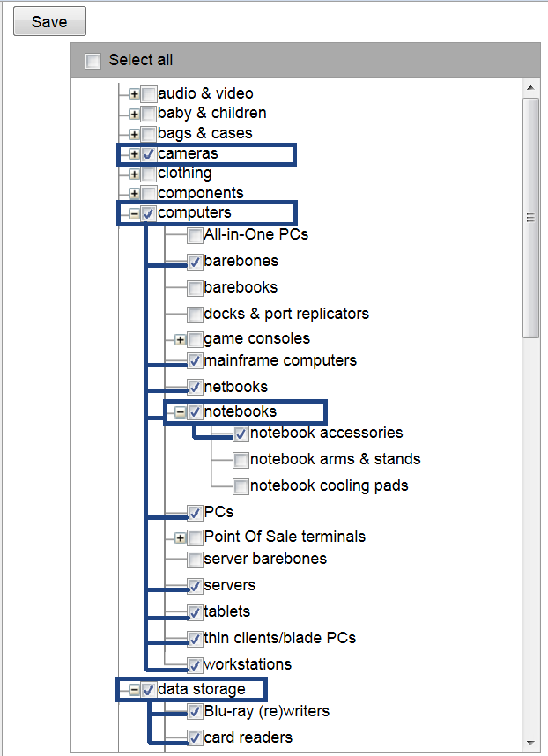Check the barebooks checkbox
This screenshot has width=548, height=756.
[194, 287]
